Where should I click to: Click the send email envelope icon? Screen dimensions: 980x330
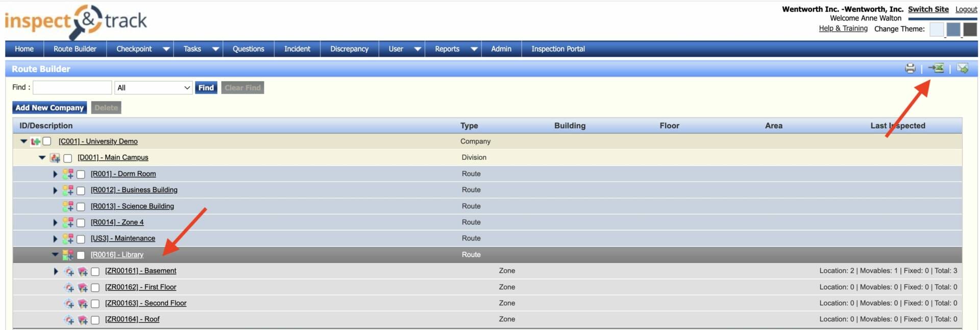pos(962,68)
